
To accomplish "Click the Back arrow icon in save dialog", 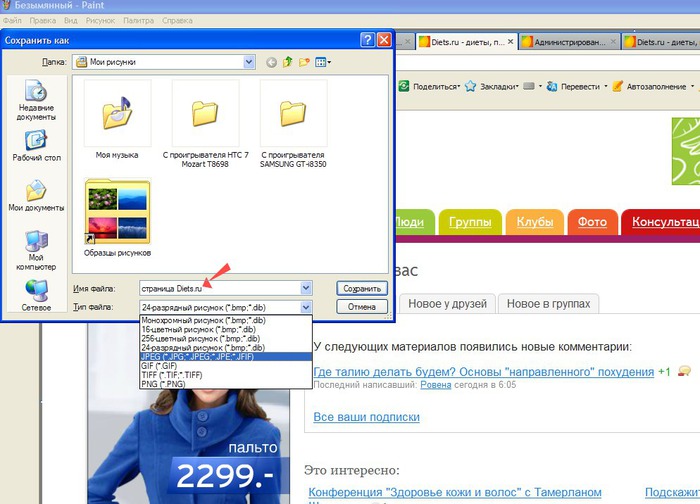I will 271,62.
